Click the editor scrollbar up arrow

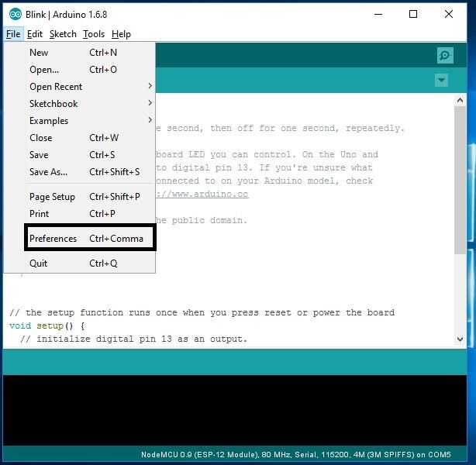[x=460, y=100]
